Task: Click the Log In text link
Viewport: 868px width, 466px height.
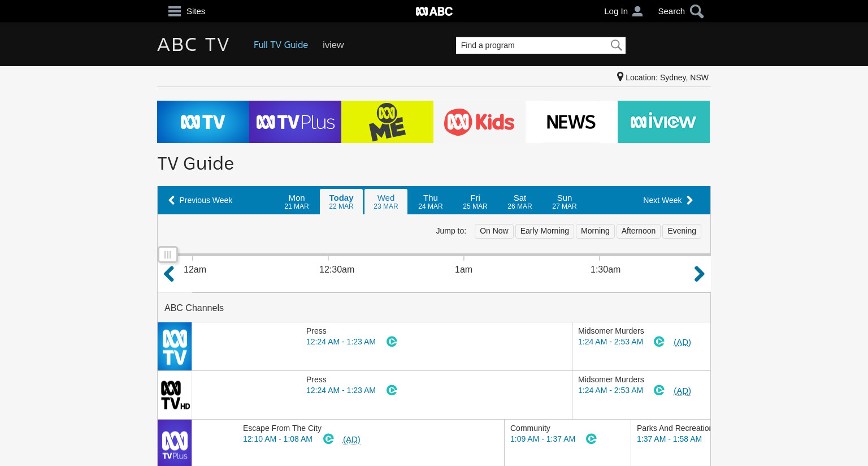Action: tap(616, 11)
